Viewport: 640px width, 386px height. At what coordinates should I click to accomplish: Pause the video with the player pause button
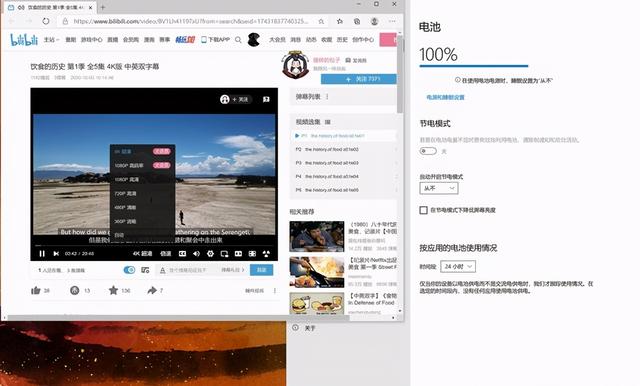pos(42,253)
